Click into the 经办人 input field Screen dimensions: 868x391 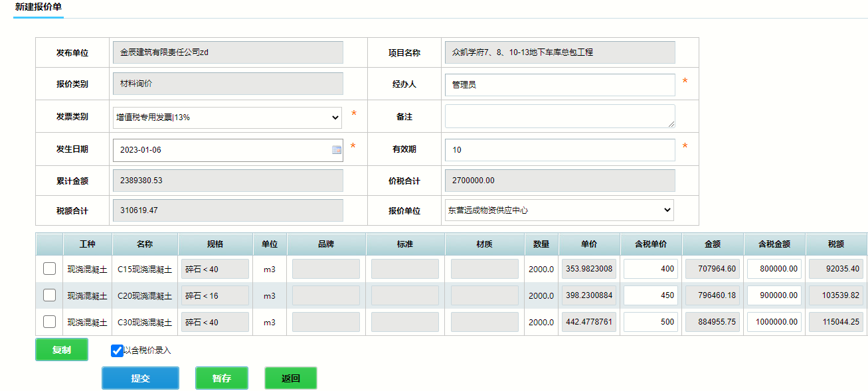559,85
